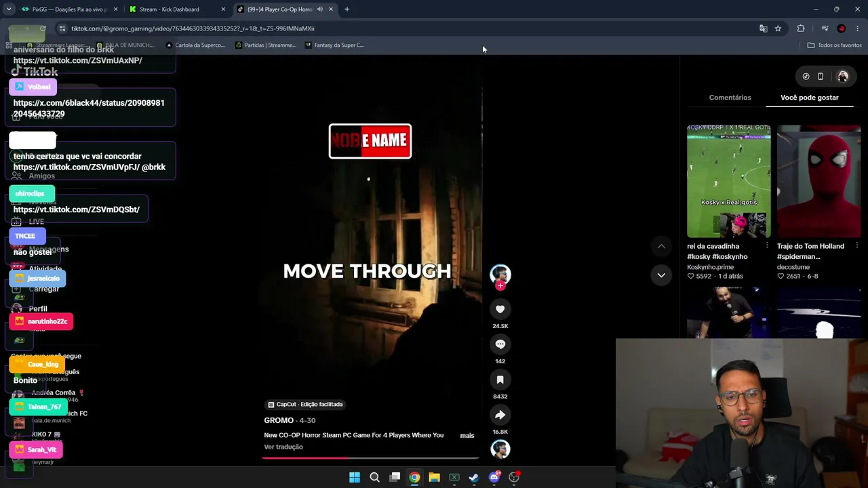868x488 pixels.
Task: Expand video description with mais
Action: [467, 435]
